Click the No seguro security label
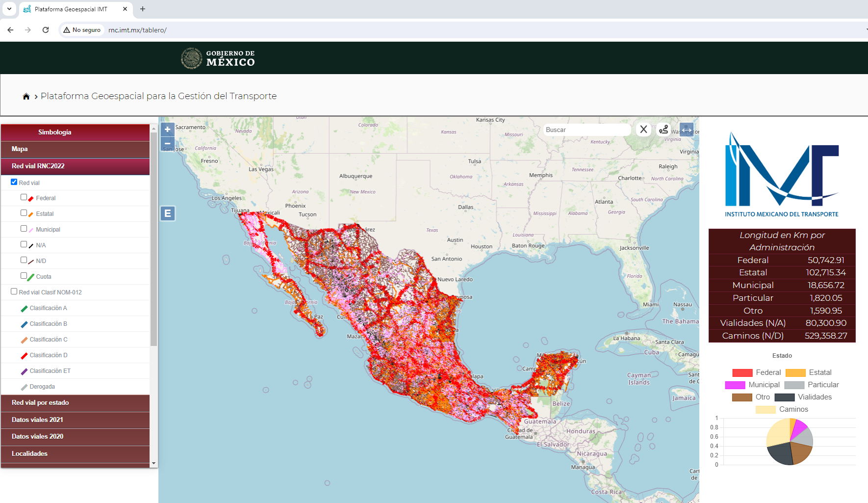This screenshot has height=503, width=868. pos(82,29)
